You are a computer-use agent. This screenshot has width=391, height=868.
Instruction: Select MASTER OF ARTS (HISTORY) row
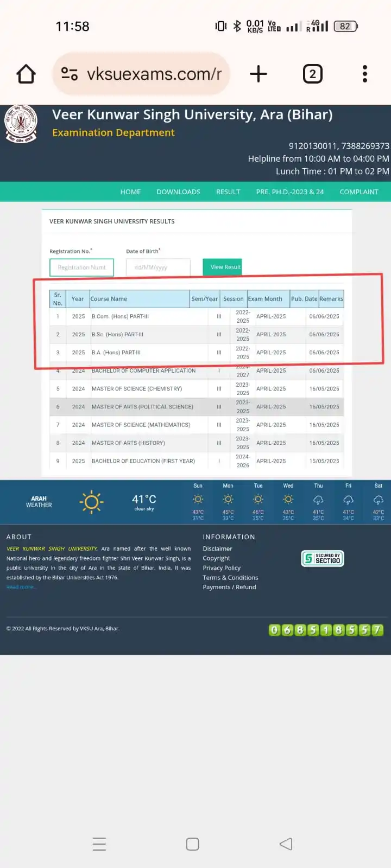197,443
